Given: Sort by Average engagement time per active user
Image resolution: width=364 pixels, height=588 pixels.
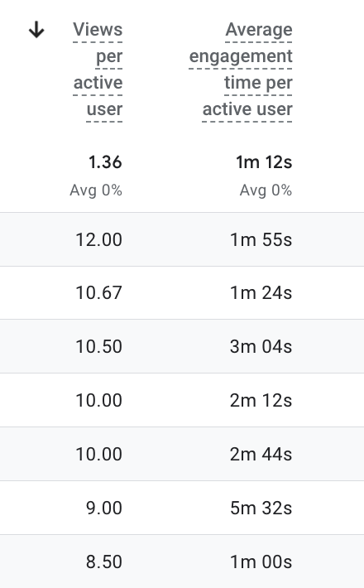Looking at the screenshot, I should 241,70.
